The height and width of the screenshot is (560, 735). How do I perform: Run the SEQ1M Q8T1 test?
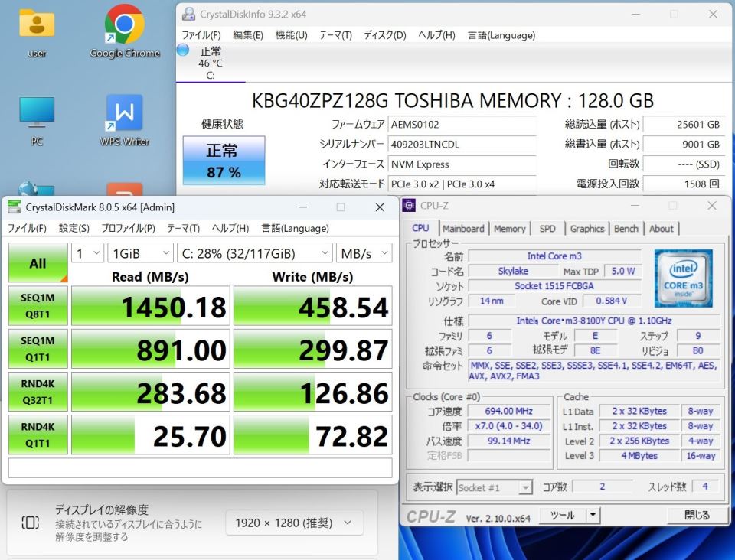click(x=38, y=306)
